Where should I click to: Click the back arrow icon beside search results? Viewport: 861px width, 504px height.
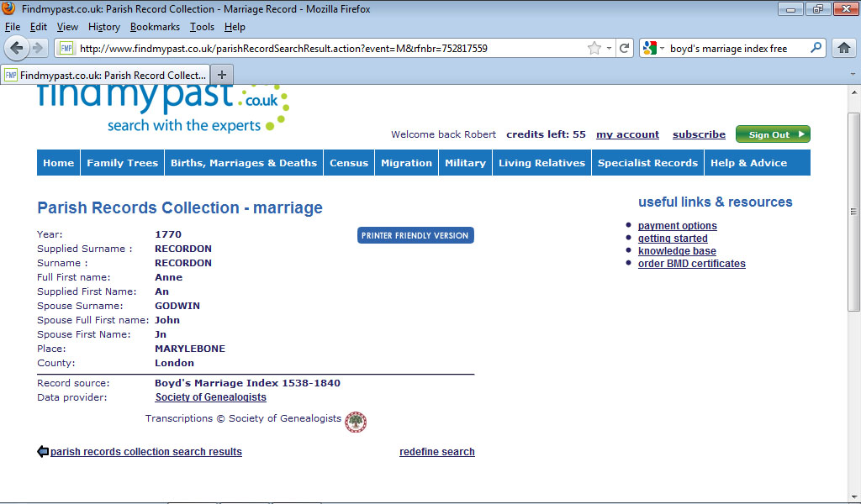click(x=43, y=451)
